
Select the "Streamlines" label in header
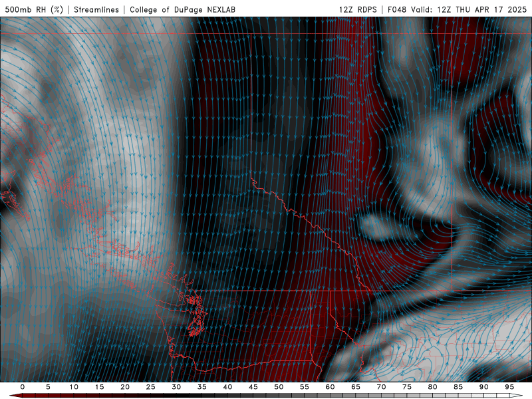point(96,9)
